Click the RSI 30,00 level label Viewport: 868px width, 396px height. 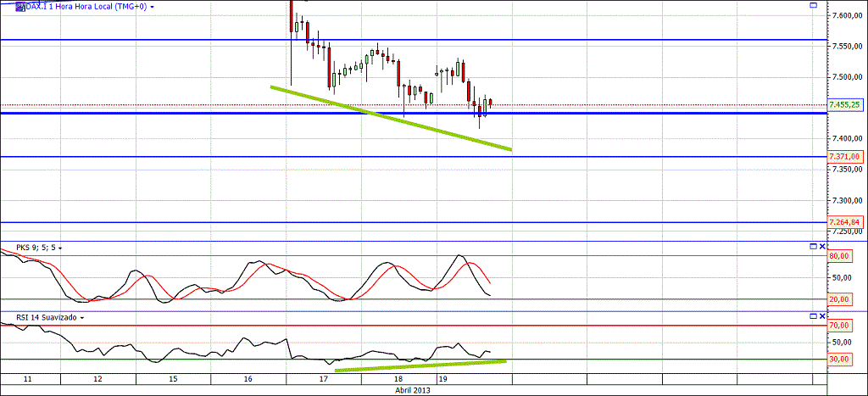pos(840,359)
